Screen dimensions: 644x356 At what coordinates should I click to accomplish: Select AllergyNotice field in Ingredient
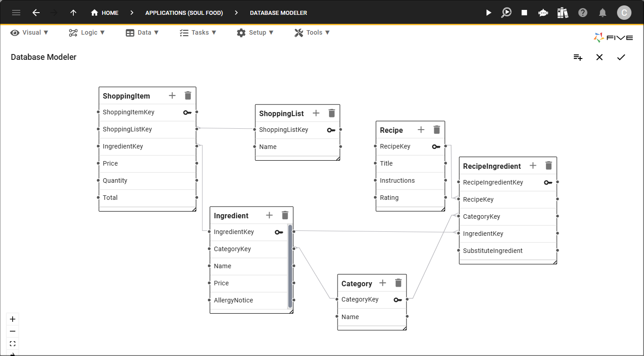[249, 300]
